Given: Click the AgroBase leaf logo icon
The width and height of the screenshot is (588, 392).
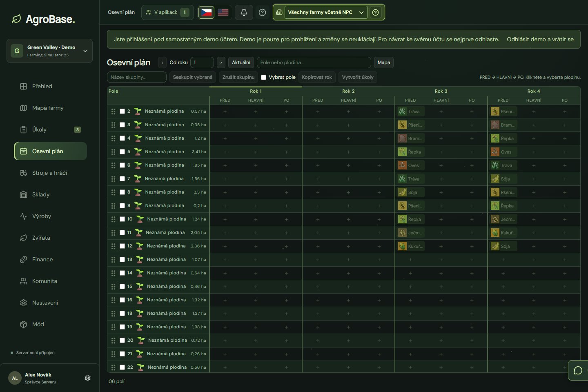Looking at the screenshot, I should click(x=16, y=19).
